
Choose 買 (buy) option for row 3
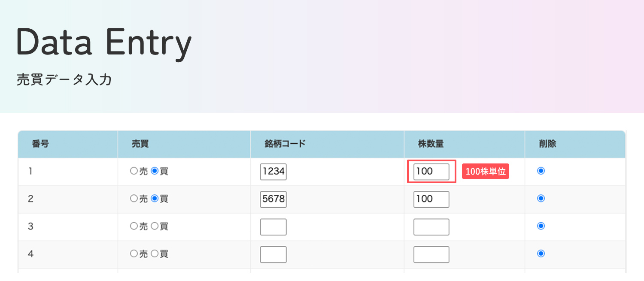pos(155,226)
